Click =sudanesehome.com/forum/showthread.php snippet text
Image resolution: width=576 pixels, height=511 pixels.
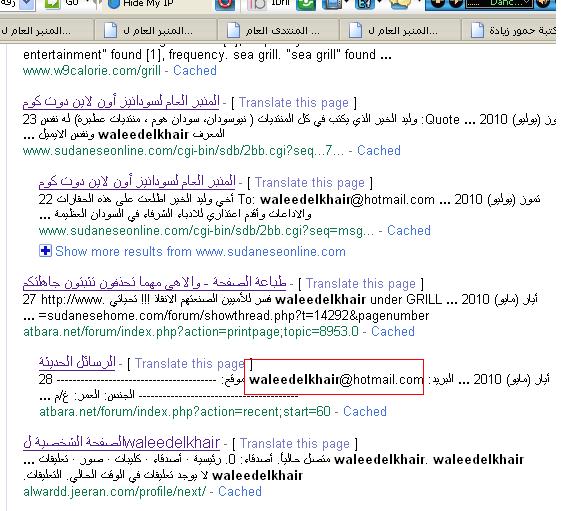tap(233, 316)
